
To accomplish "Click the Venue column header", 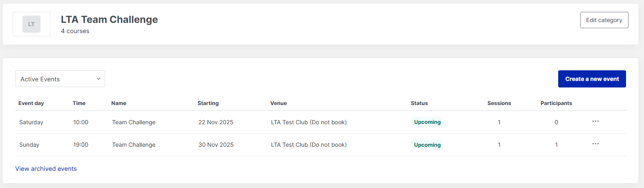I will pos(278,103).
